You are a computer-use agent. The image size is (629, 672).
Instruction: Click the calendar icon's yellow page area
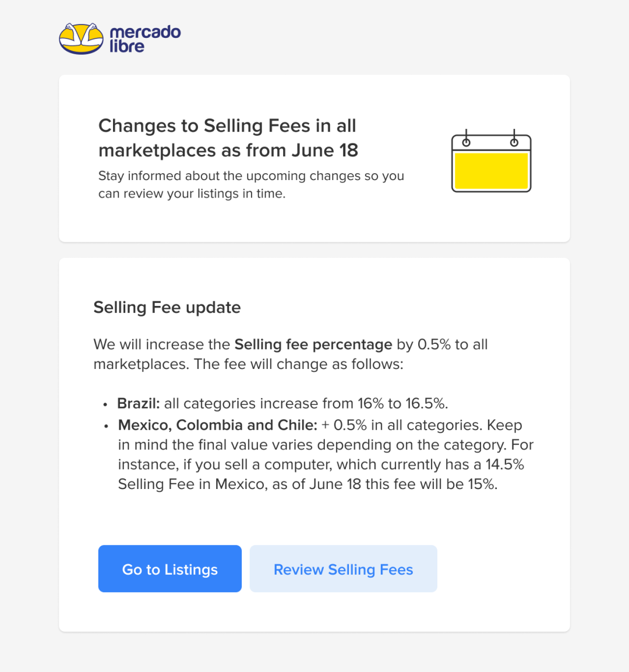click(x=491, y=171)
